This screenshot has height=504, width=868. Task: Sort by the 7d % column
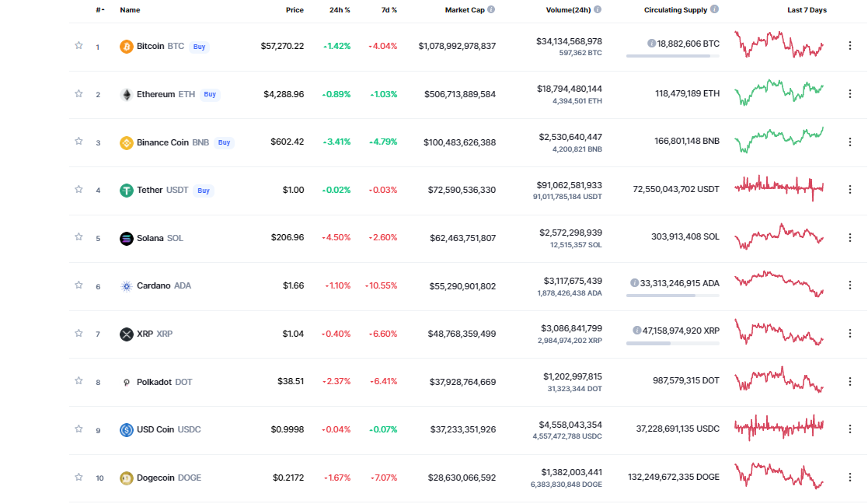point(389,10)
